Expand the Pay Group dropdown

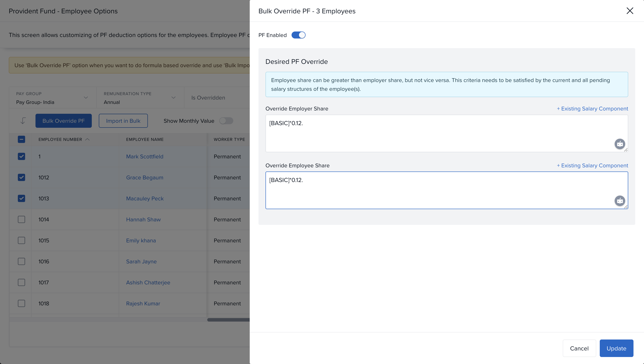[x=86, y=98]
